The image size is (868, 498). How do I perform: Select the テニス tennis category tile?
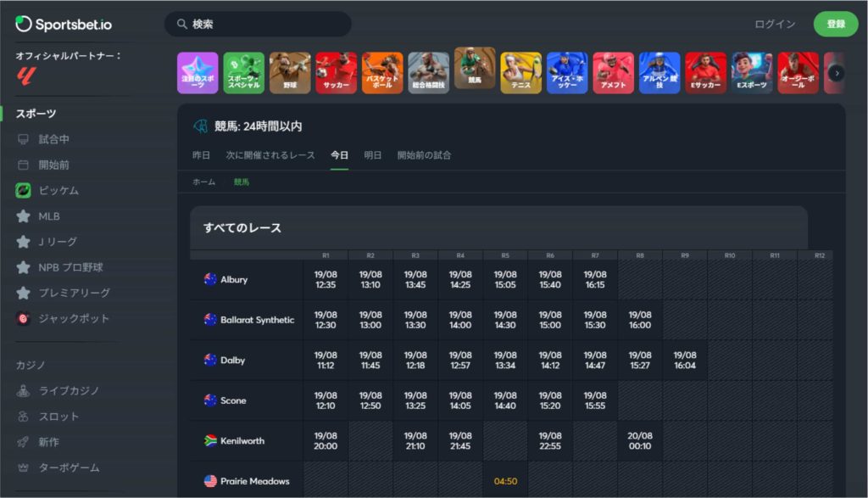click(x=521, y=73)
